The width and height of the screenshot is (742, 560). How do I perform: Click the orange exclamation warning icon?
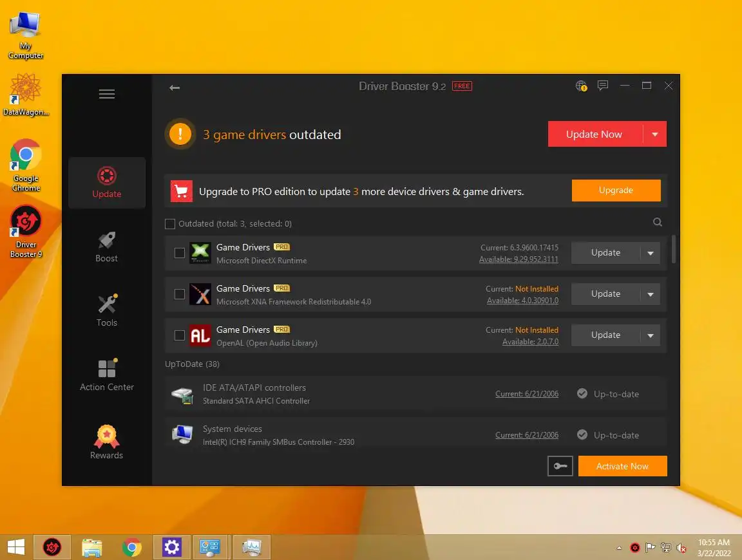(x=180, y=134)
